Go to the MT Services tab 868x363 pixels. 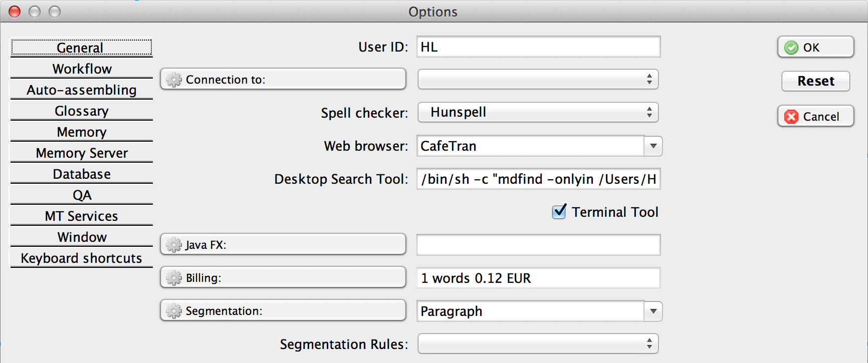82,216
